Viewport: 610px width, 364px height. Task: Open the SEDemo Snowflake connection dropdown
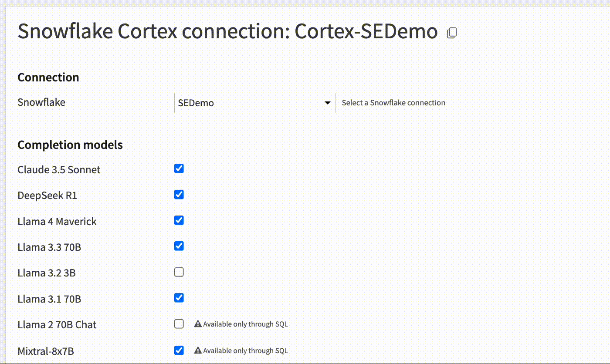(255, 103)
